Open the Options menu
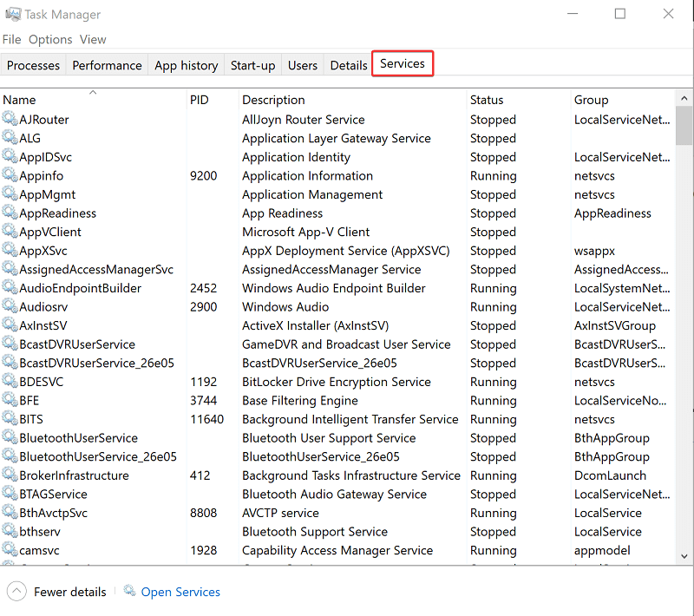Screen dimensions: 694x616 pos(50,39)
